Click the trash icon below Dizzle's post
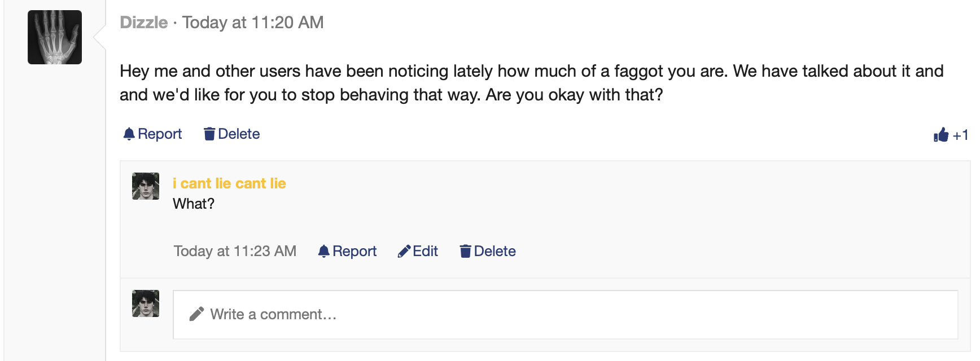Screen dimensions: 980x361 (209, 134)
